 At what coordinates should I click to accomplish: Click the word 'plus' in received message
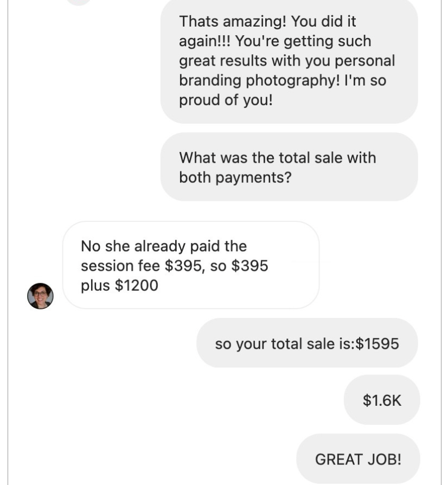tap(95, 285)
